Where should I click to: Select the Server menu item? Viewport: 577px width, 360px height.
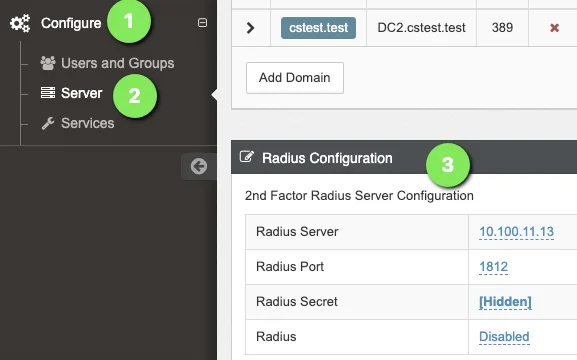pyautogui.click(x=81, y=93)
